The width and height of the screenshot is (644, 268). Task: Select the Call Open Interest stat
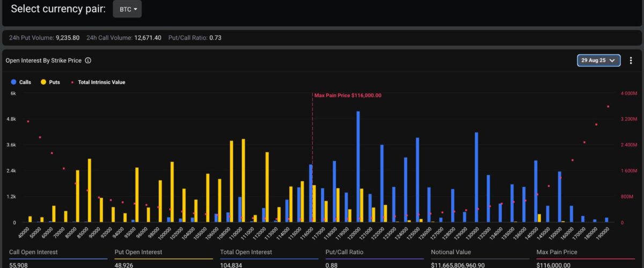pyautogui.click(x=33, y=252)
